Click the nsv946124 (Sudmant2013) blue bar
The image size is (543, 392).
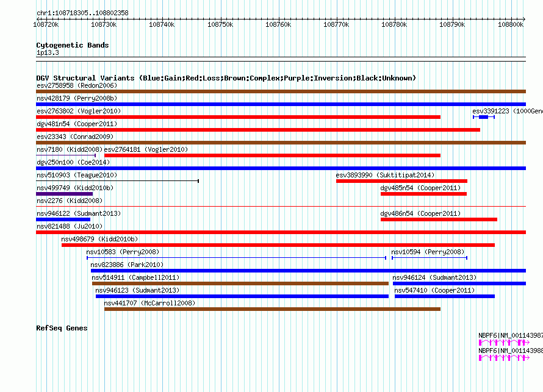(x=459, y=283)
